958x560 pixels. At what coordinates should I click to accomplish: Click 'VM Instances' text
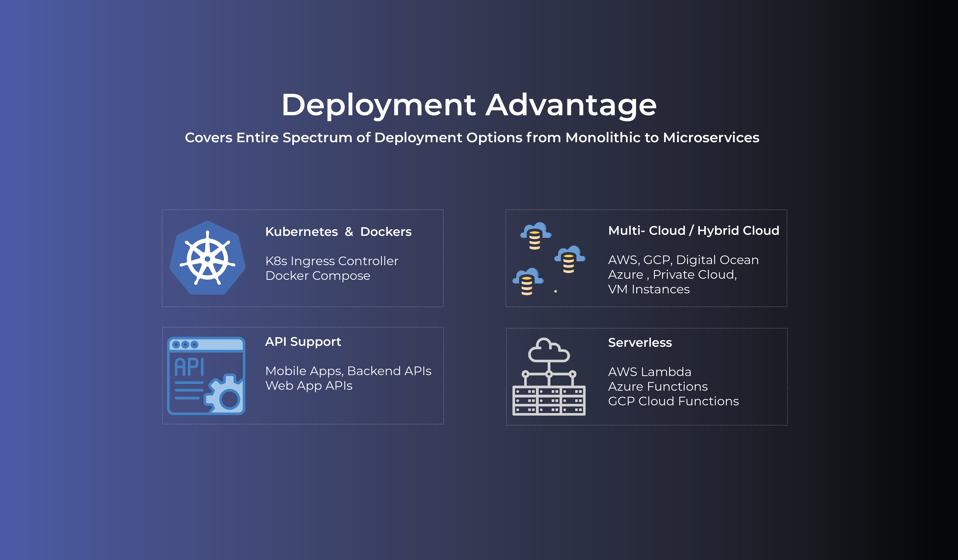tap(649, 290)
